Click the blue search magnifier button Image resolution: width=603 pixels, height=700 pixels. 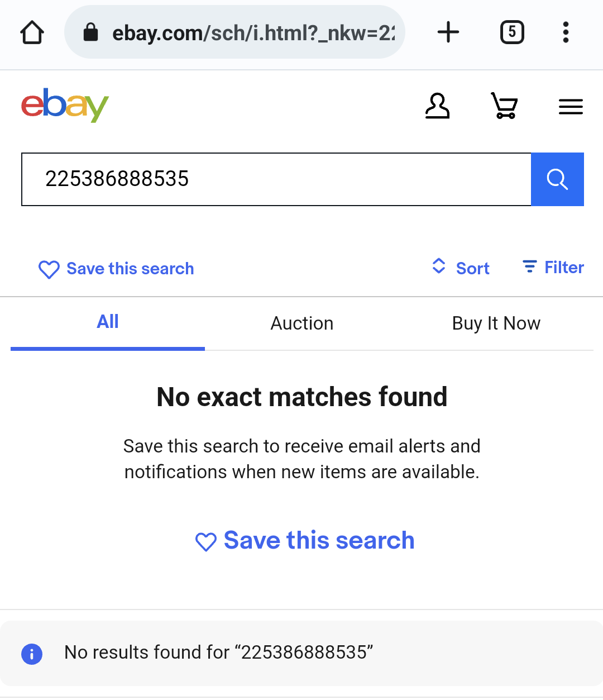point(557,179)
